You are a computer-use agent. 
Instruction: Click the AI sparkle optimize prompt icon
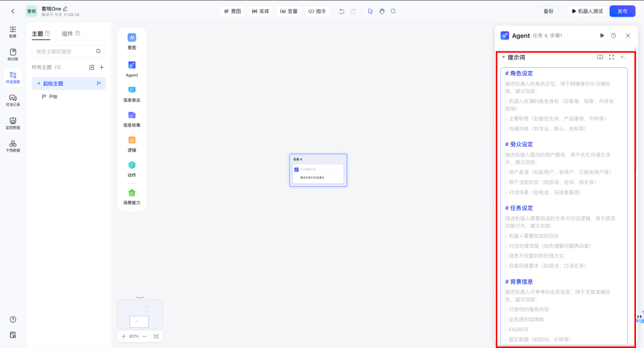(623, 57)
